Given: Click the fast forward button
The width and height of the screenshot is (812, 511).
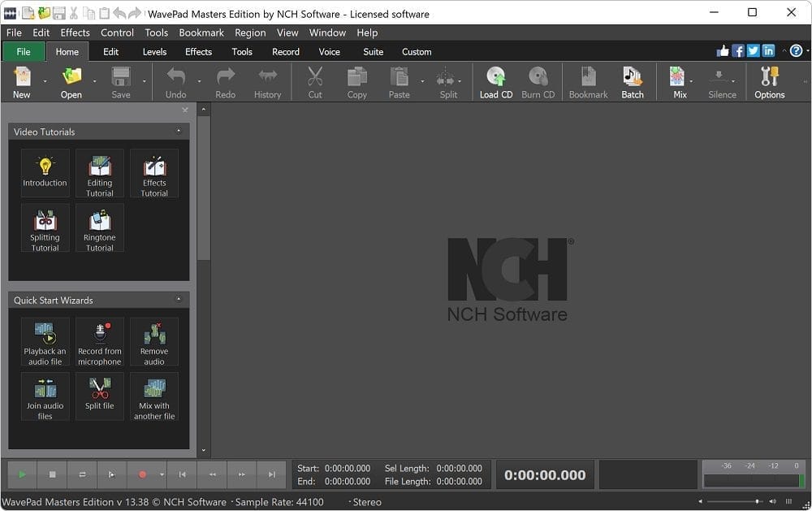Looking at the screenshot, I should [x=242, y=474].
